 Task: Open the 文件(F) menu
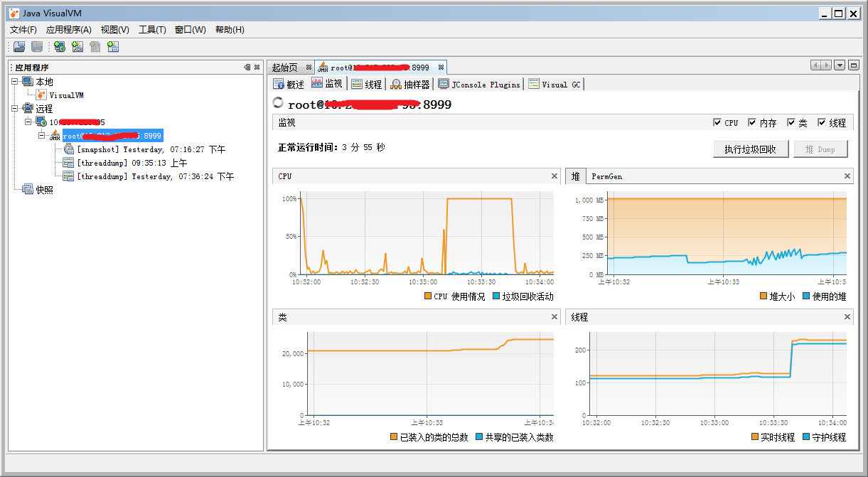pos(23,30)
